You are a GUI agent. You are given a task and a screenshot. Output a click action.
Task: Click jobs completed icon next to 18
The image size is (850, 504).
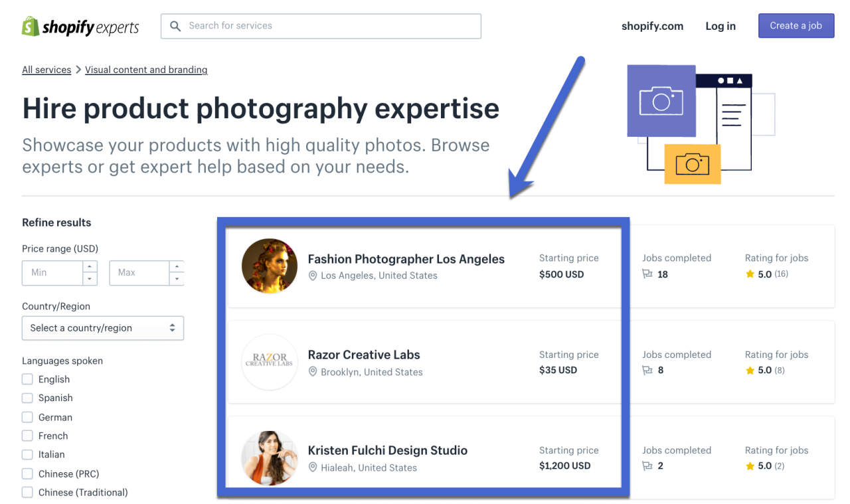(647, 274)
